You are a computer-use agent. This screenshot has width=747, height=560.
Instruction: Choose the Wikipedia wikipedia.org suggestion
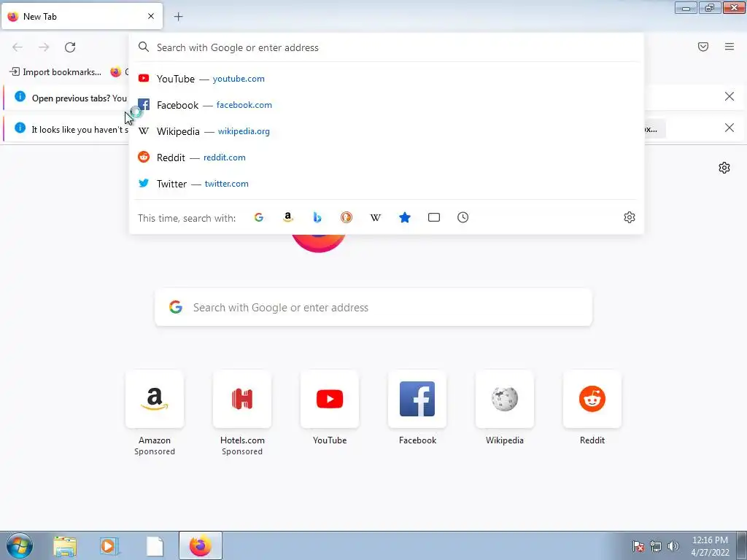[x=387, y=131]
